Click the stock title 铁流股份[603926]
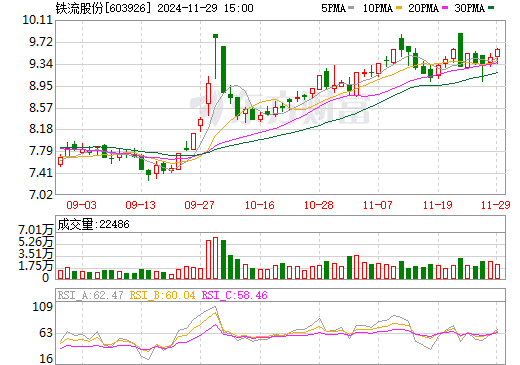Image resolution: width=520 pixels, height=365 pixels. coord(103,8)
